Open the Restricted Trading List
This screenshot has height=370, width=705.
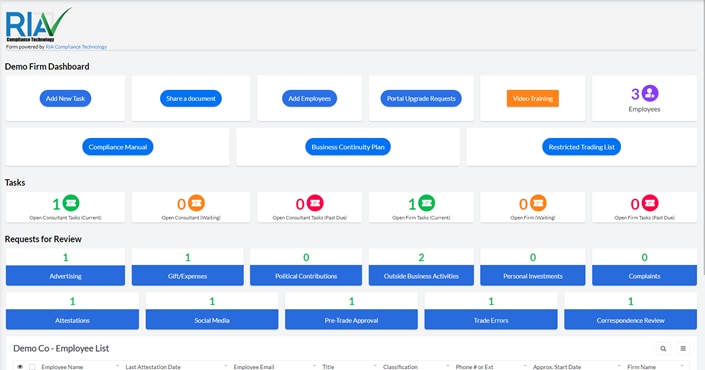coord(581,147)
